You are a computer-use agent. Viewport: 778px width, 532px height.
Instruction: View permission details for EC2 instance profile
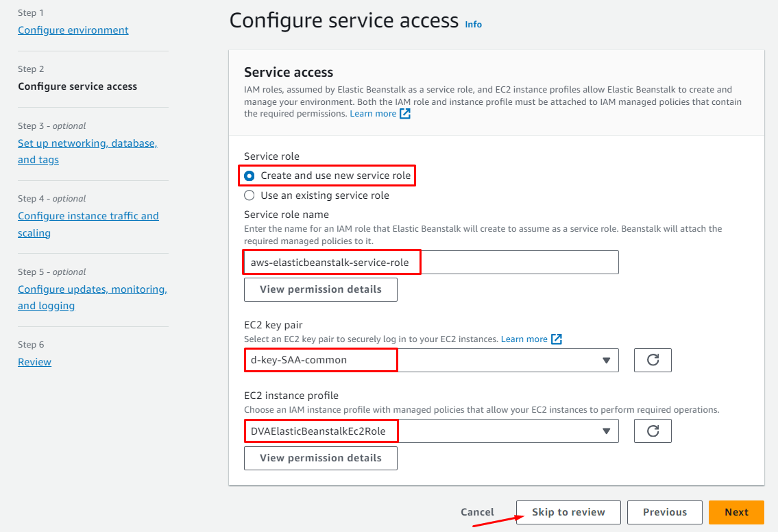(320, 458)
